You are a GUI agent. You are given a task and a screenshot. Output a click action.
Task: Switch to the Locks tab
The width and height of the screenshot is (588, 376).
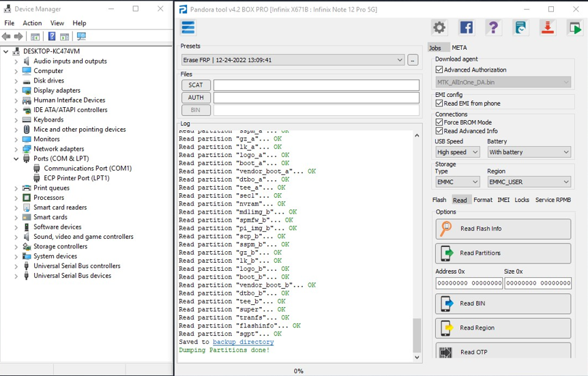click(x=522, y=200)
